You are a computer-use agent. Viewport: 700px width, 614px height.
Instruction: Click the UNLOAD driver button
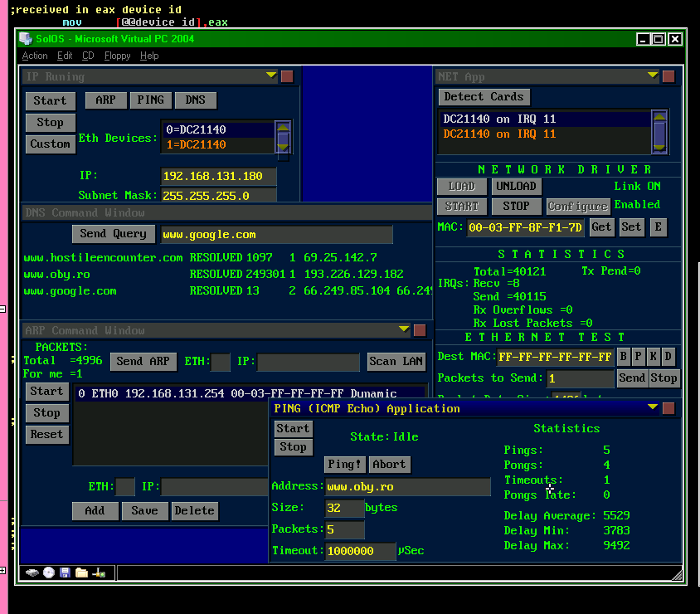(x=516, y=186)
